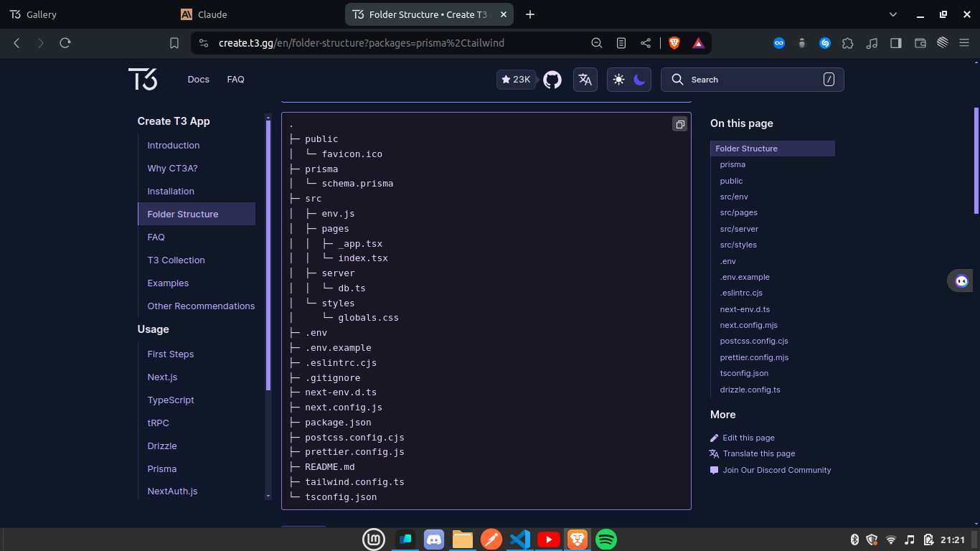
Task: Click tailwind.config.ts in the code block
Action: (x=354, y=482)
